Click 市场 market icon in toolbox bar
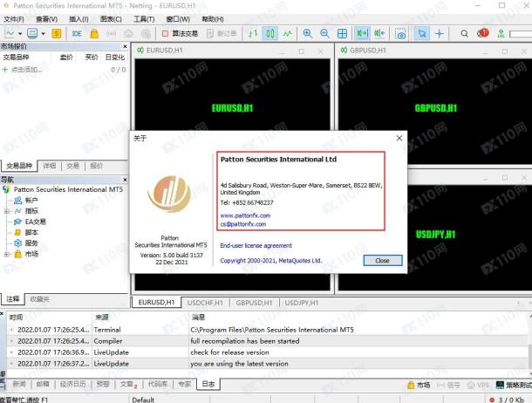Viewport: 532px width, 403px height. click(x=419, y=385)
